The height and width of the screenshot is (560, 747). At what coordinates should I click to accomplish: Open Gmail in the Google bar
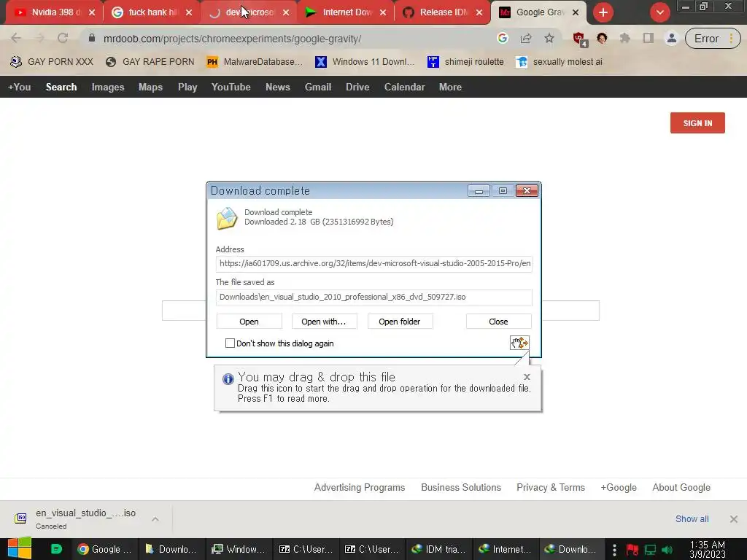tap(318, 87)
